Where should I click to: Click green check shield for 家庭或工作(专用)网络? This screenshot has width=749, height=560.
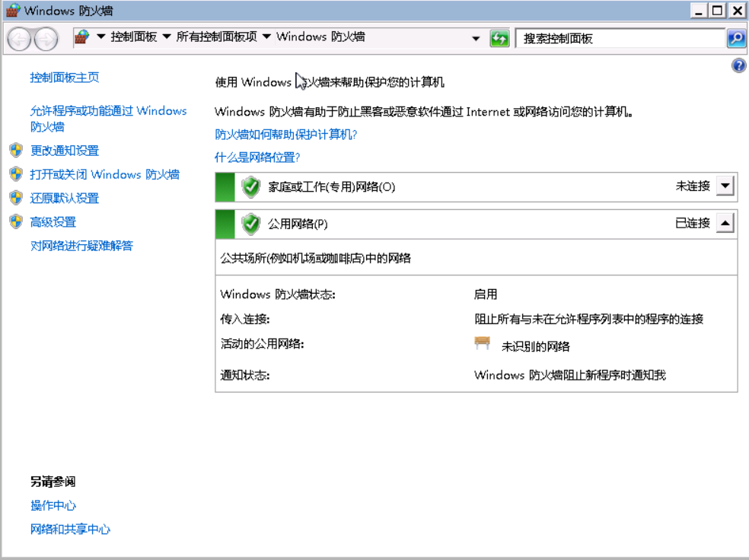pyautogui.click(x=250, y=187)
